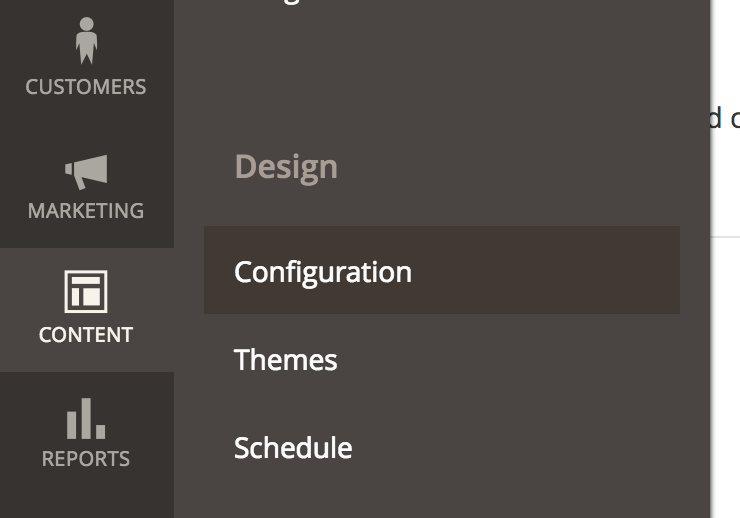Image resolution: width=740 pixels, height=518 pixels.
Task: Click the white page area beside the submenu
Action: 725,377
